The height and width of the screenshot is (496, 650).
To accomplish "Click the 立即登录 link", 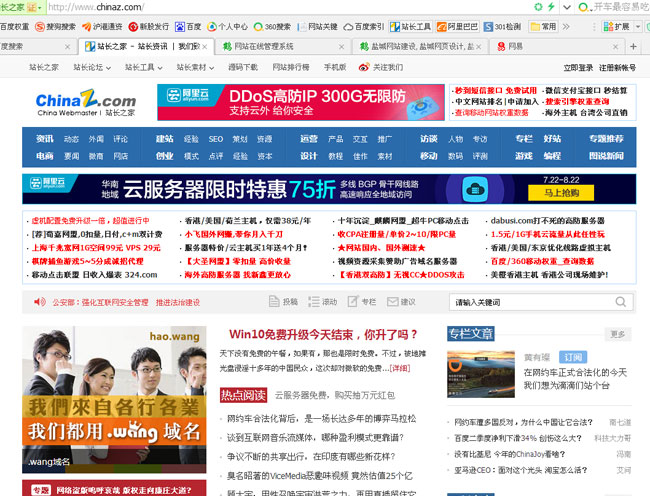I will [x=578, y=68].
